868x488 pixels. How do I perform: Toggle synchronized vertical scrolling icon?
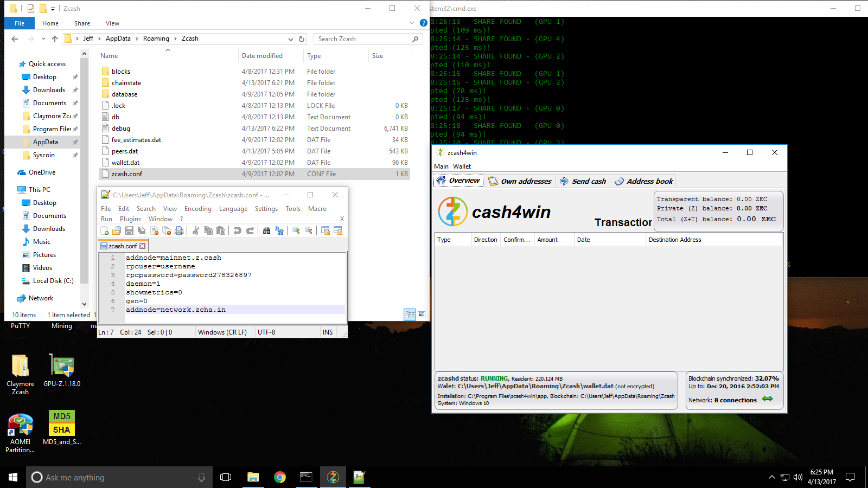click(325, 231)
